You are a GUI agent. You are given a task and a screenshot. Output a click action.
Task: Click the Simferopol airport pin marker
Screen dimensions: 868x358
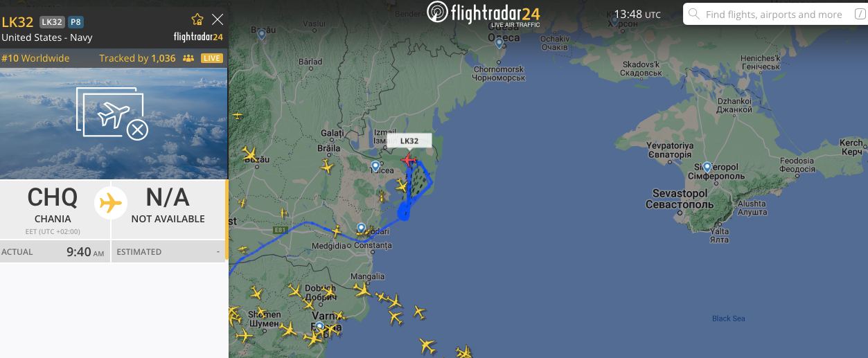[x=707, y=168]
